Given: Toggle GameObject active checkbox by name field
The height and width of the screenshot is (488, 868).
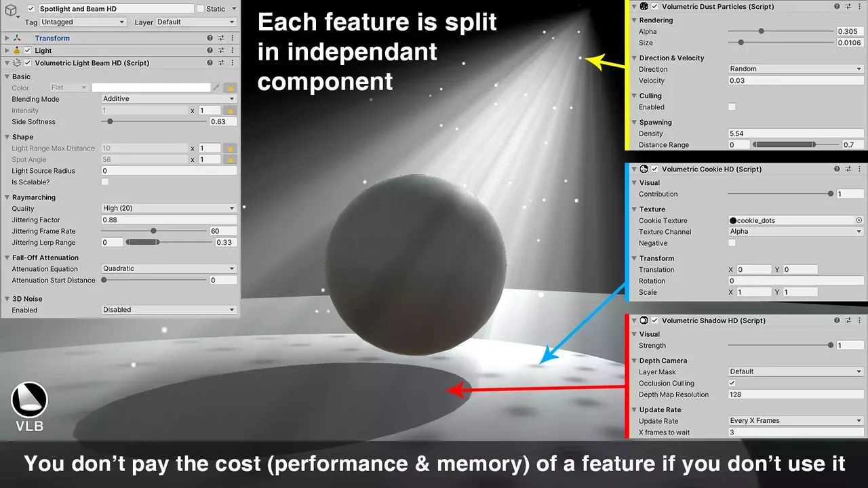Looking at the screenshot, I should click(x=31, y=9).
